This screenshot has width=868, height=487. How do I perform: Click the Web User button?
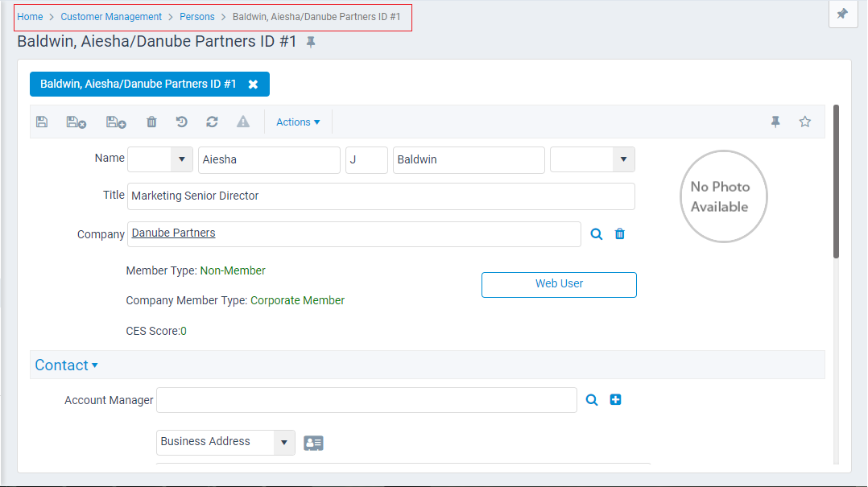pos(559,284)
